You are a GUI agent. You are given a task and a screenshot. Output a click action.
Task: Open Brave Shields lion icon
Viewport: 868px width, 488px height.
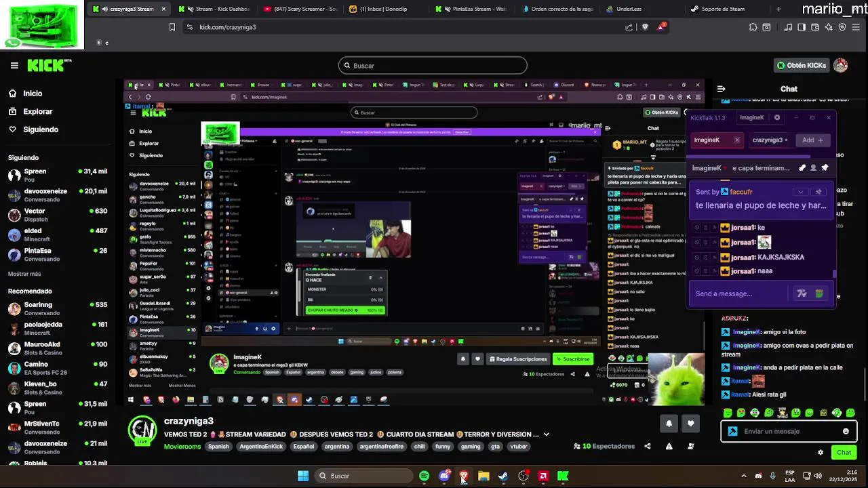(645, 27)
